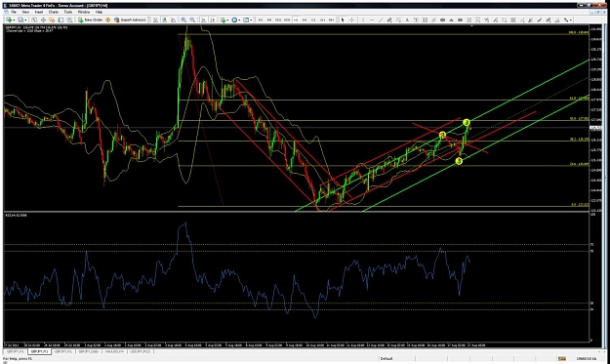This screenshot has height=364, width=610.
Task: Select the Rectangle drawing tool
Action: [x=460, y=20]
